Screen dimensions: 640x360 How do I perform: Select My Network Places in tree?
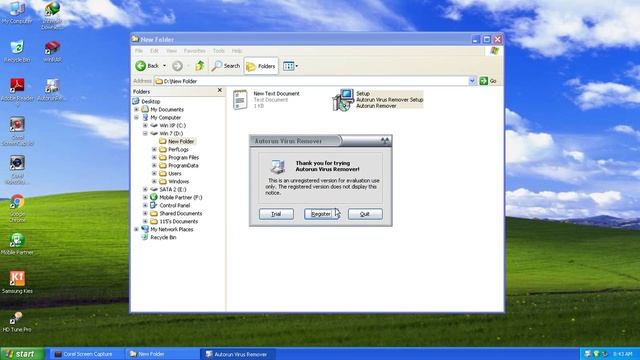[x=172, y=229]
